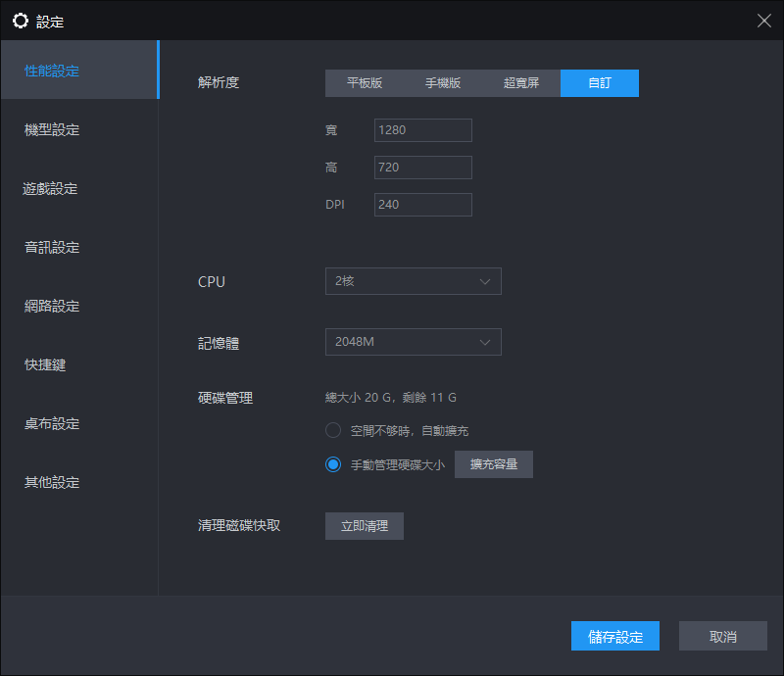Open the 記憶體 dropdown showing 2048M
The height and width of the screenshot is (676, 784).
[x=413, y=342]
